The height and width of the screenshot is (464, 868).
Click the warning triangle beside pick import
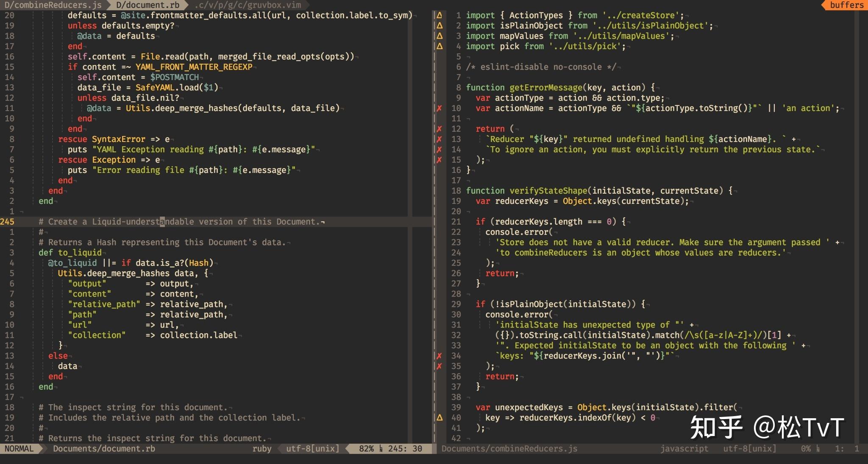[x=440, y=46]
